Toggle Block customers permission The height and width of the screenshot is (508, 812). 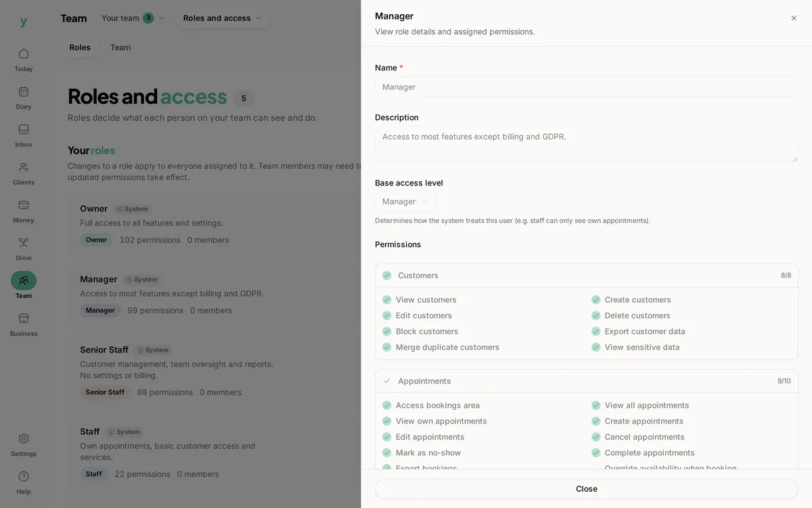tap(387, 331)
